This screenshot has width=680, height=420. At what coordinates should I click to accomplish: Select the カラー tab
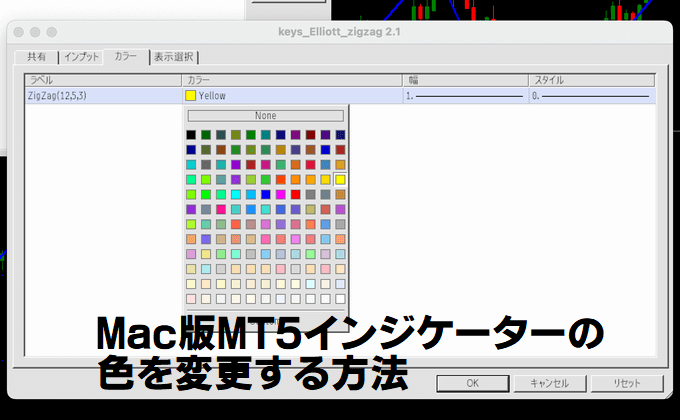(x=126, y=56)
